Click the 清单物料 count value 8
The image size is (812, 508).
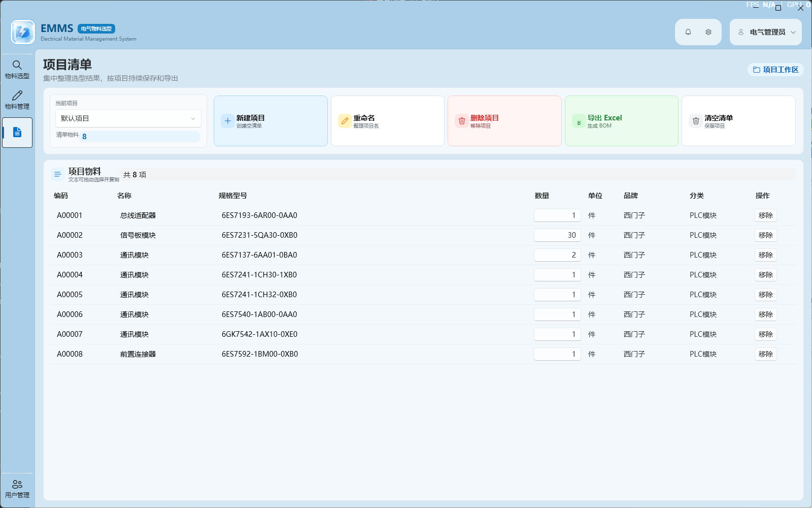[x=84, y=136]
